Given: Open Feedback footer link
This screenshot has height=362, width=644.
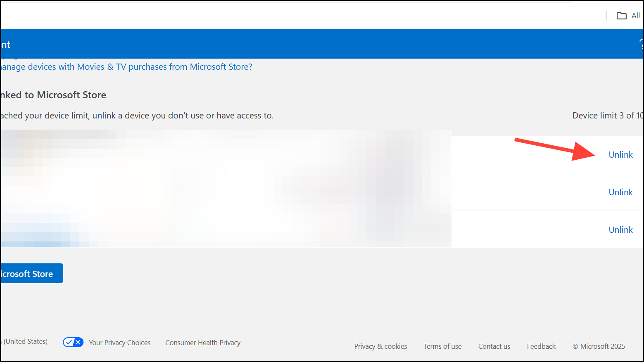Looking at the screenshot, I should (541, 346).
